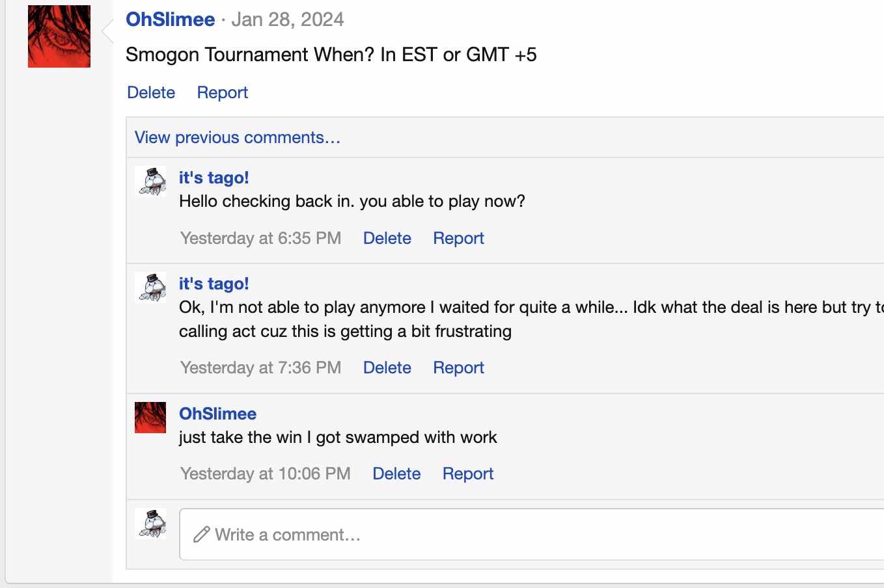The height and width of the screenshot is (588, 884).
Task: Open it's tago! username on second comment
Action: [214, 284]
